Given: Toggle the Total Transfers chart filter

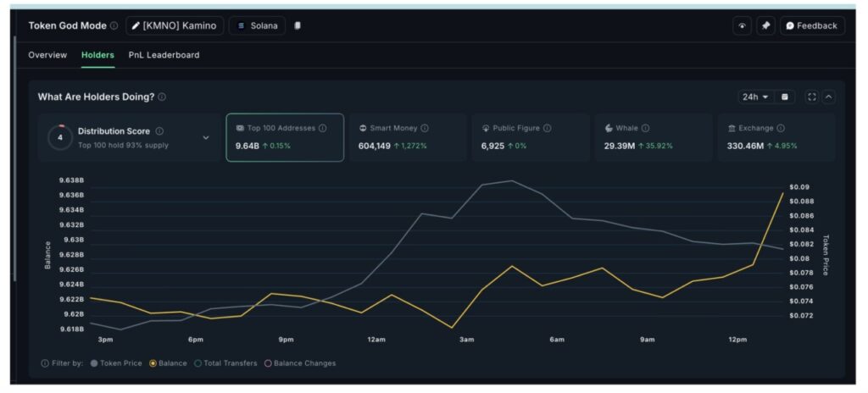Looking at the screenshot, I should click(x=225, y=363).
